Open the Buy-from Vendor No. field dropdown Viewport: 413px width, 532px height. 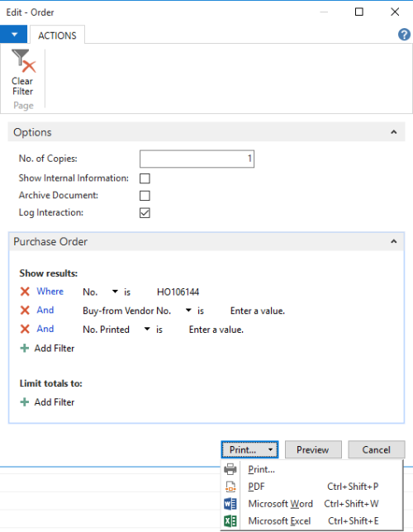pyautogui.click(x=188, y=310)
